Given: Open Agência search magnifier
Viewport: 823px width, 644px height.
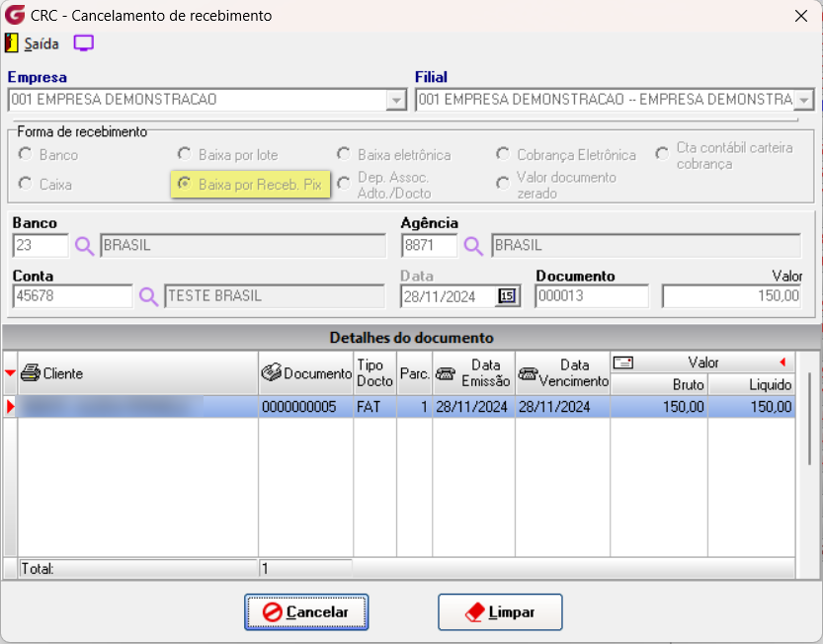Looking at the screenshot, I should (x=473, y=246).
